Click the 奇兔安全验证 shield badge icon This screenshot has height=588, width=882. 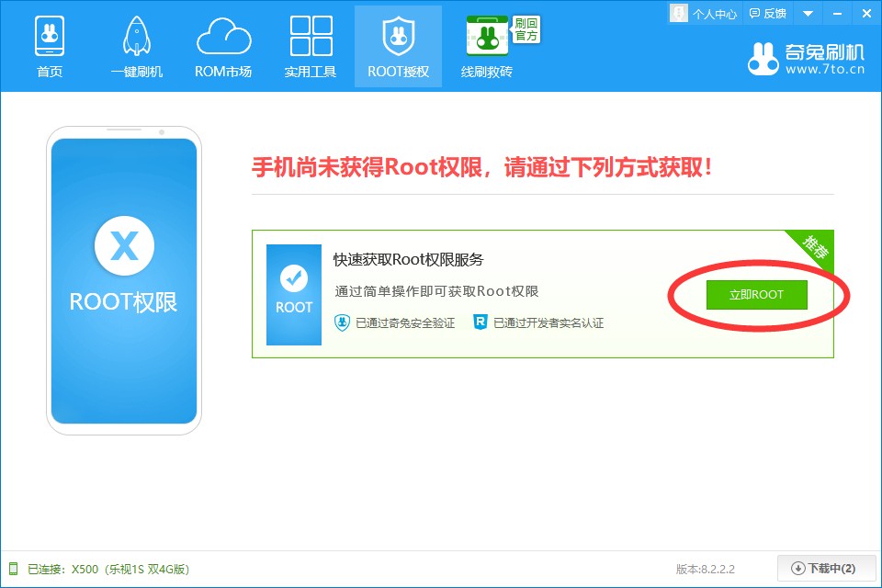click(342, 322)
